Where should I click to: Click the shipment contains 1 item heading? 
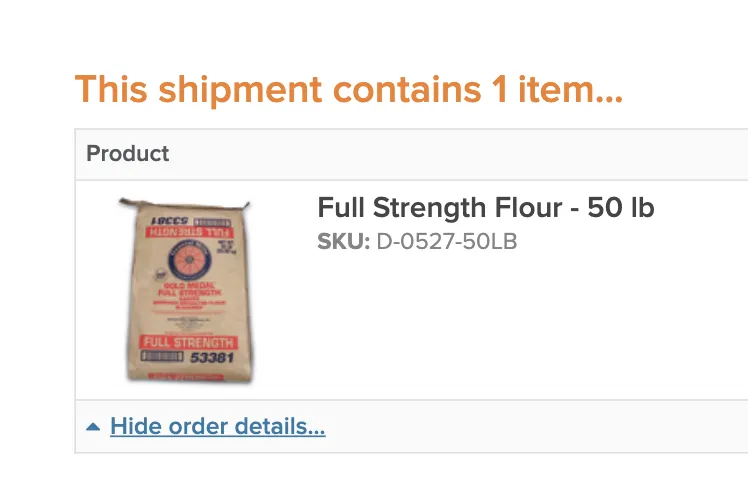349,90
